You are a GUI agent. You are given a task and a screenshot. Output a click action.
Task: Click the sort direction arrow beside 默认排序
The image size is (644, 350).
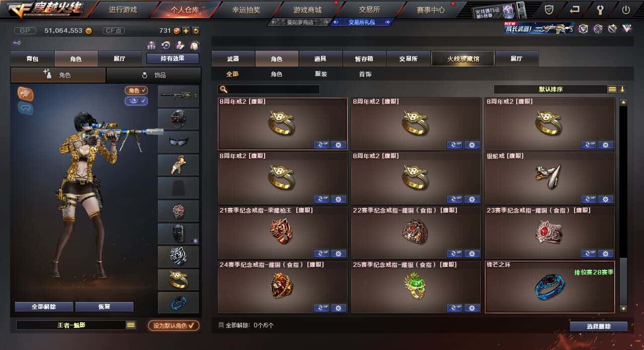pyautogui.click(x=622, y=89)
